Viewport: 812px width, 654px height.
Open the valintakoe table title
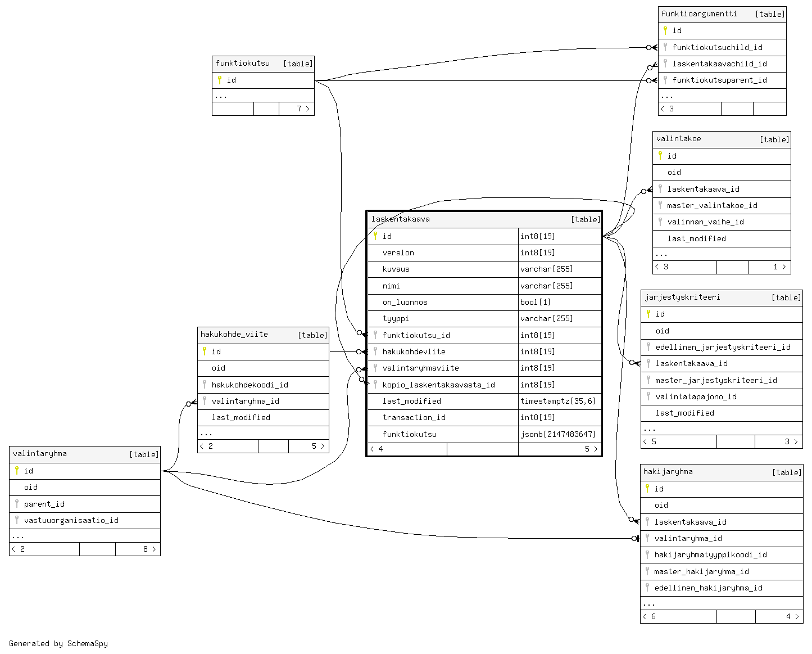click(679, 138)
